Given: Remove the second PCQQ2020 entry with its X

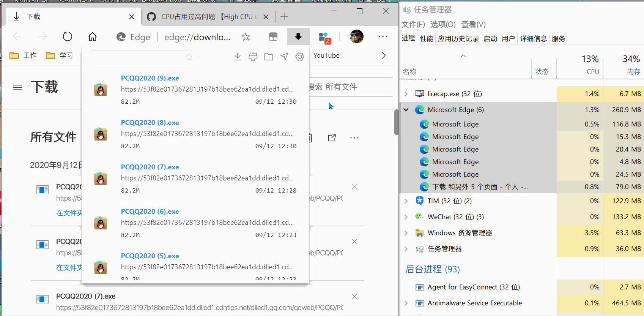Looking at the screenshot, I should 354,242.
